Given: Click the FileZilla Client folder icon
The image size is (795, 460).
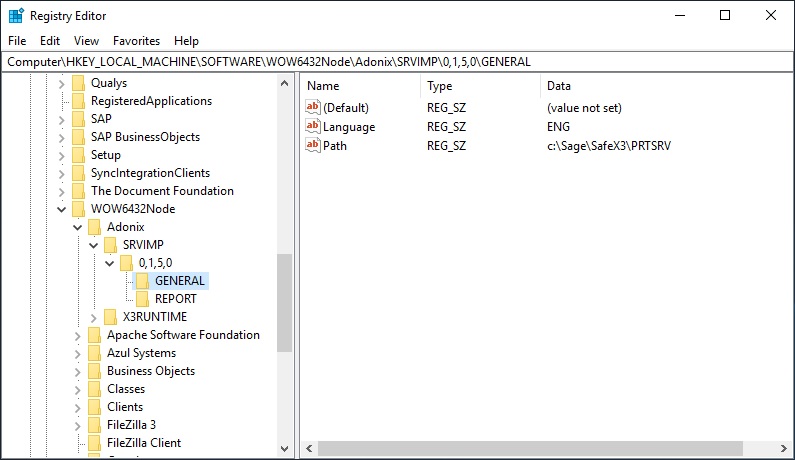Looking at the screenshot, I should tap(95, 443).
